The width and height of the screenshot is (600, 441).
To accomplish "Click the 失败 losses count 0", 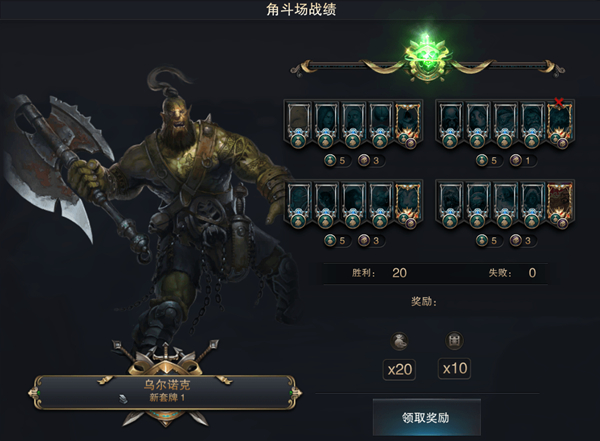I will (532, 273).
